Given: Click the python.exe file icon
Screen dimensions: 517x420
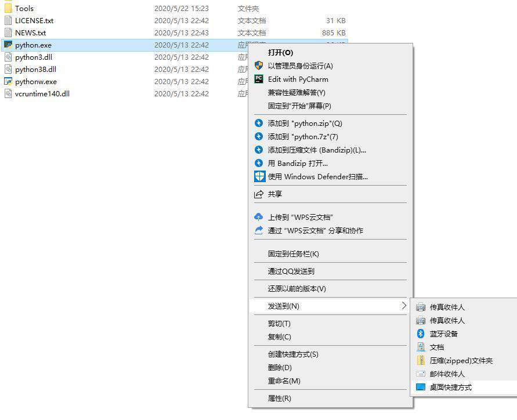Looking at the screenshot, I should [8, 45].
